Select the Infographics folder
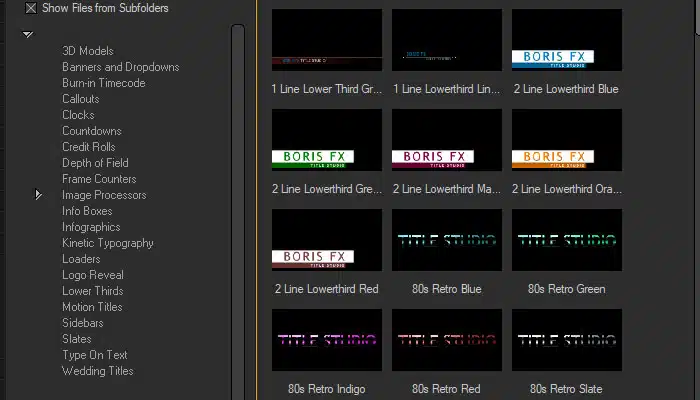Image resolution: width=700 pixels, height=400 pixels. point(91,227)
